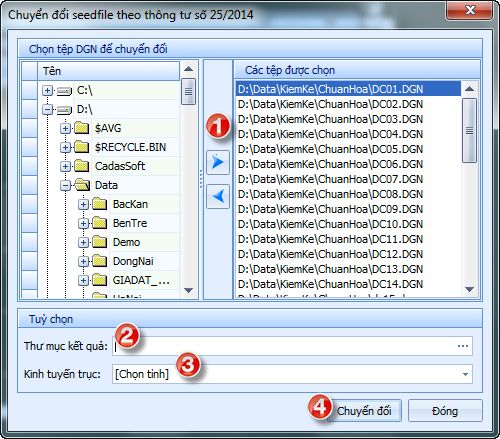Click the C:\ drive icon
Screen dimensions: 500x439
click(x=64, y=90)
